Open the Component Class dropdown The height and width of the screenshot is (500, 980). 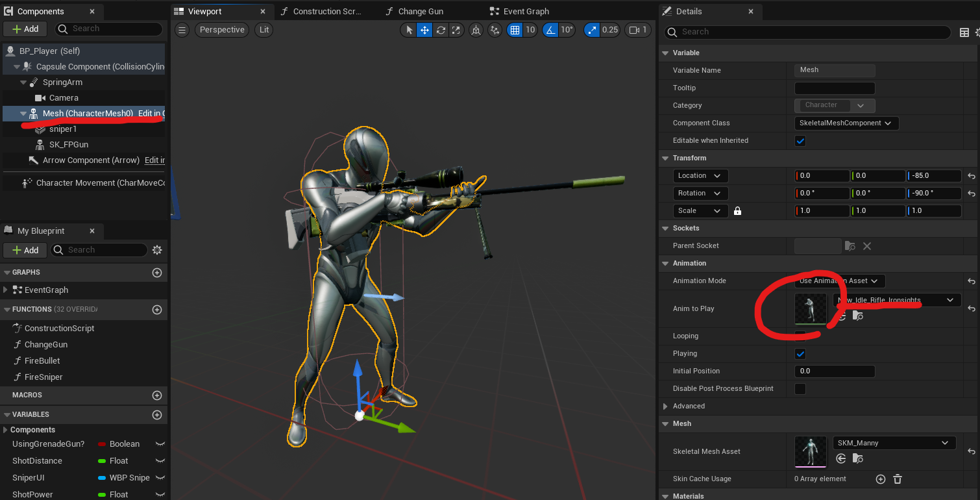[846, 123]
